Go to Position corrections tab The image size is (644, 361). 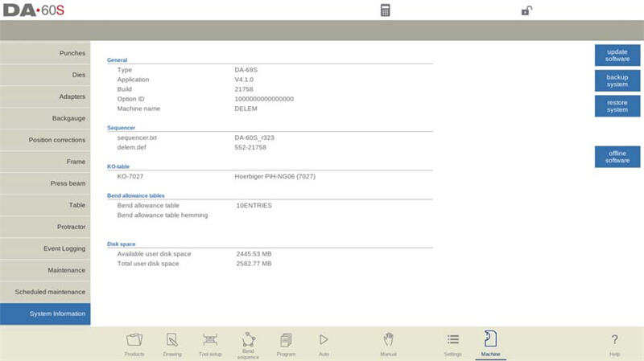click(45, 140)
